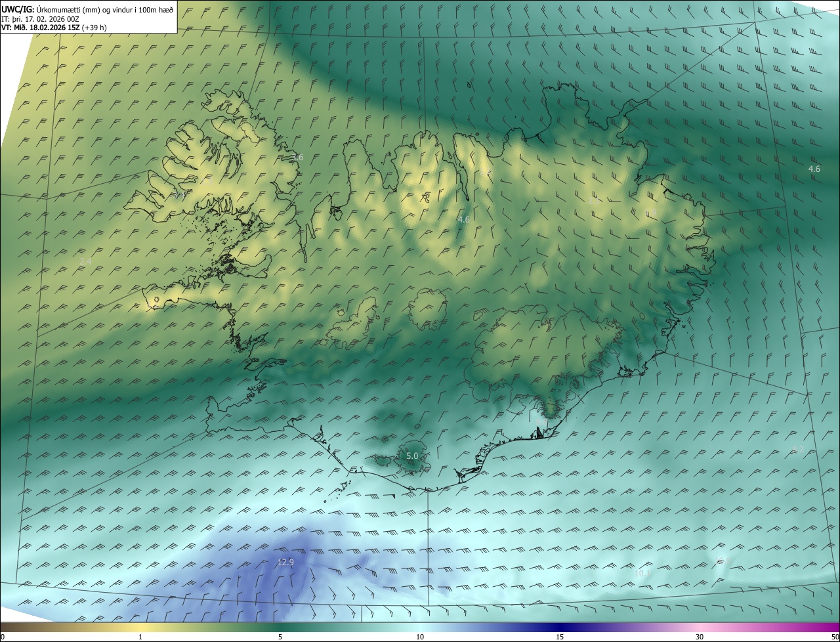This screenshot has width=840, height=642.
Task: Click the 8.2 value label over the southeastern sea
Action: (x=797, y=449)
